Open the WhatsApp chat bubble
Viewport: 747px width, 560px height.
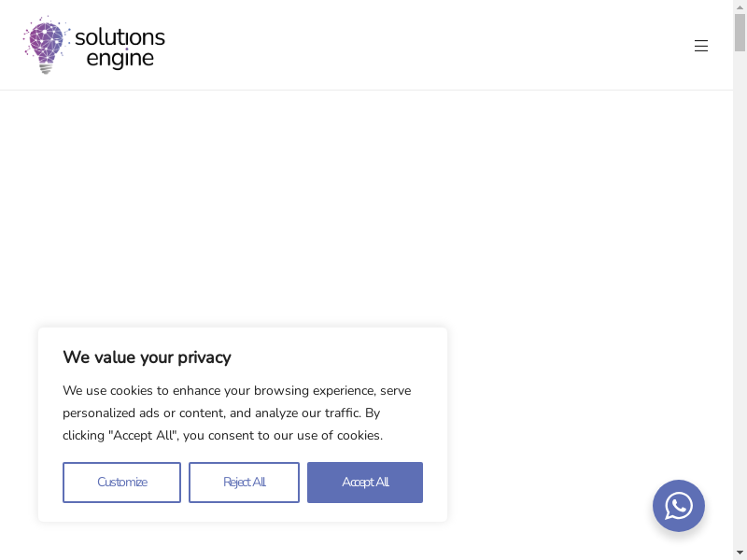click(679, 506)
